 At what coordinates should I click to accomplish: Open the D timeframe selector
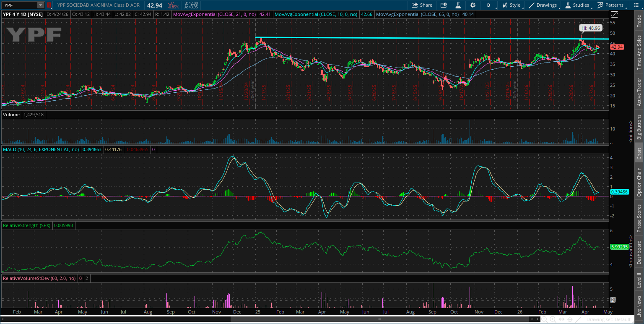(488, 5)
